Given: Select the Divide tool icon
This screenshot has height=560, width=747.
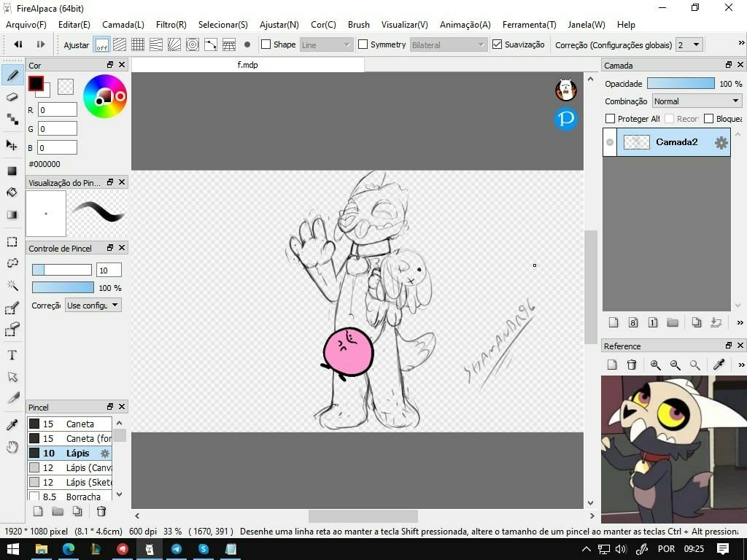Looking at the screenshot, I should 12,398.
